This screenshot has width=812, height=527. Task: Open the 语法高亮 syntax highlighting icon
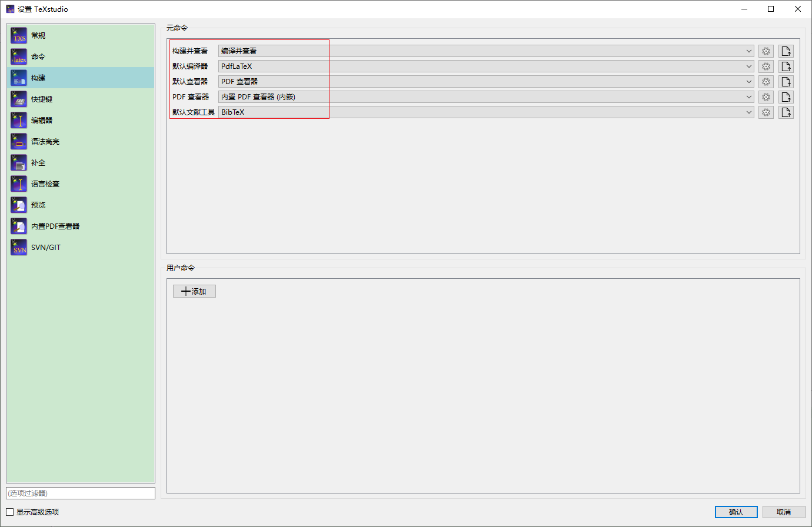pos(19,142)
